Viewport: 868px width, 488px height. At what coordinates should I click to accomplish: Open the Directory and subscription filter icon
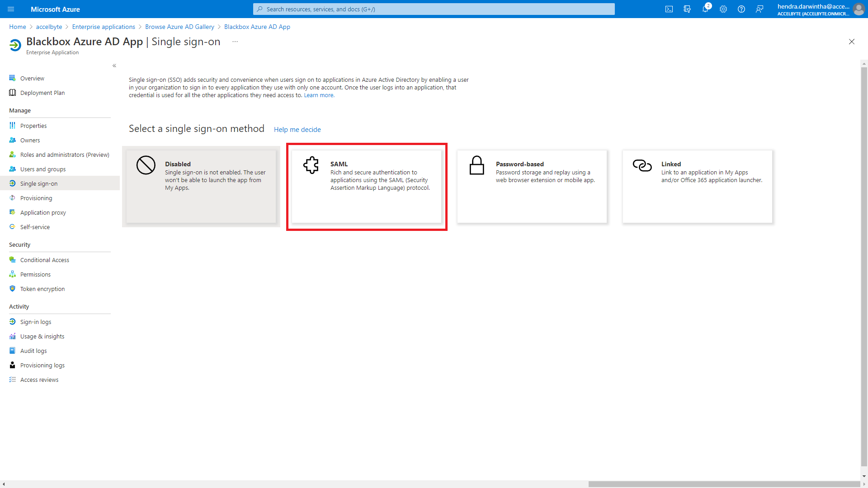point(687,9)
